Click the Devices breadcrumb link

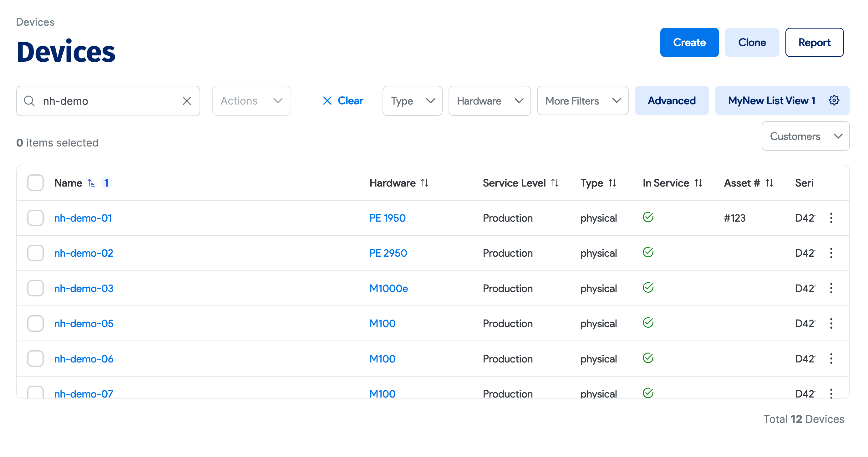click(x=35, y=22)
